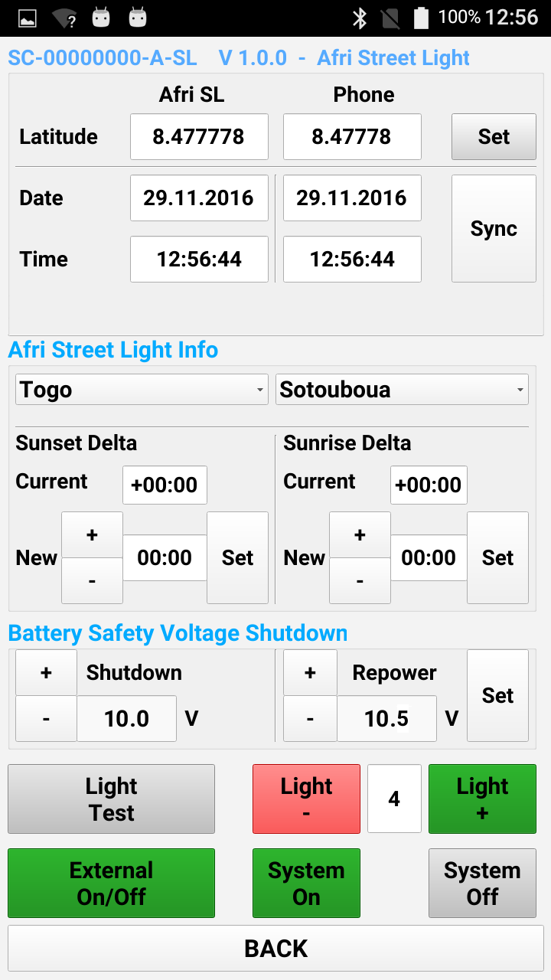This screenshot has height=980, width=551.
Task: Decrease the Repower voltage
Action: pyautogui.click(x=310, y=719)
